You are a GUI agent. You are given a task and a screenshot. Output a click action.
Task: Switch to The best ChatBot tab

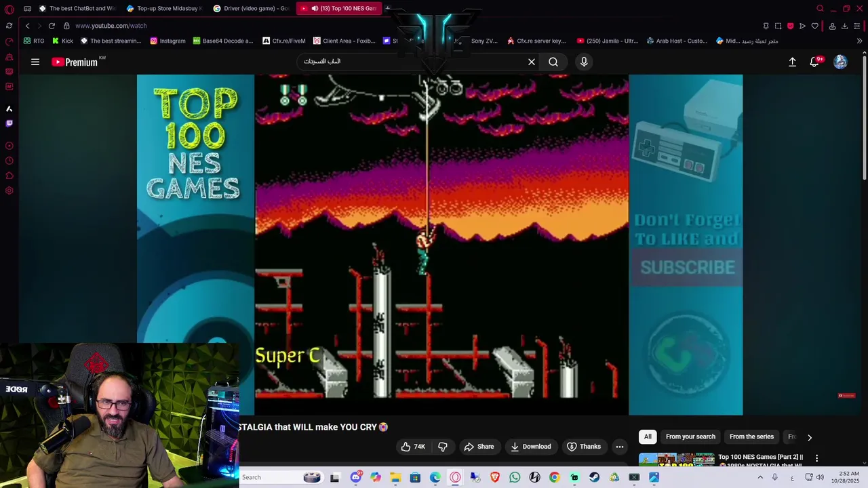[x=77, y=8]
